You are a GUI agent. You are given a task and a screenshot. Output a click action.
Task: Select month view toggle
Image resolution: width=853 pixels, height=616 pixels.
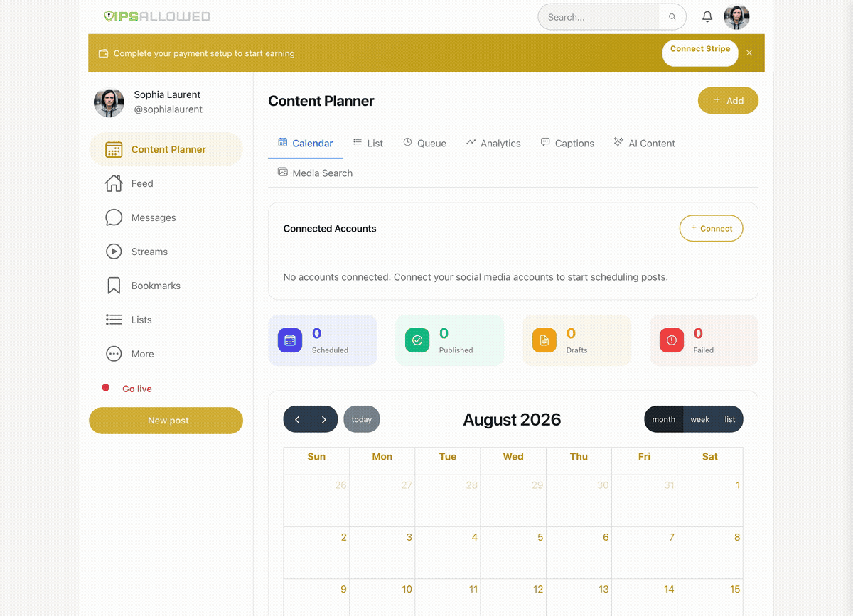664,419
